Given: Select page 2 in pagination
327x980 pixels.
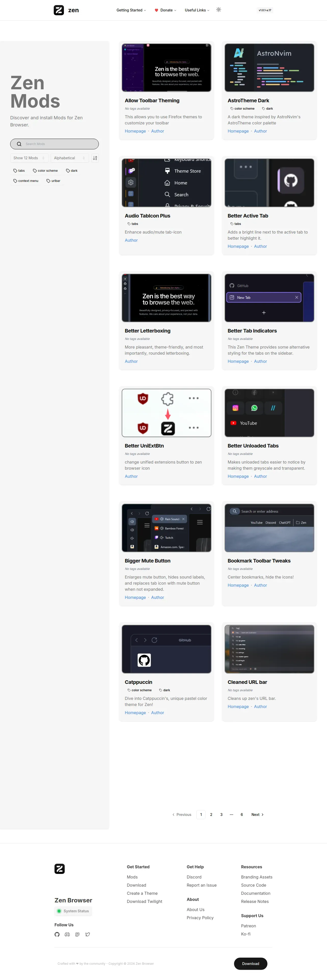Looking at the screenshot, I should pos(211,815).
